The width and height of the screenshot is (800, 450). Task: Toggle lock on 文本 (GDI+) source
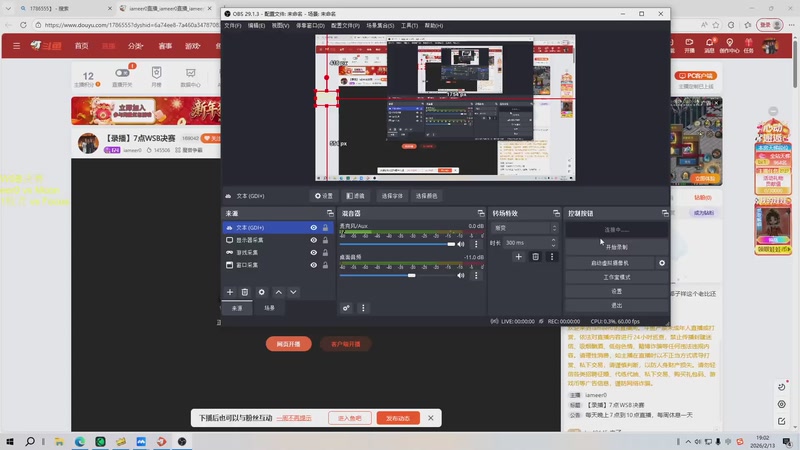[x=325, y=228]
